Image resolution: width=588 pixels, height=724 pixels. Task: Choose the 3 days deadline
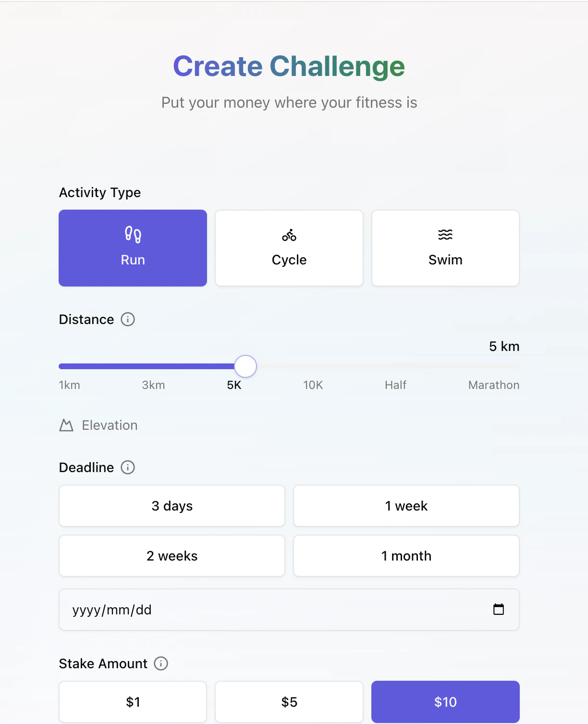click(172, 506)
